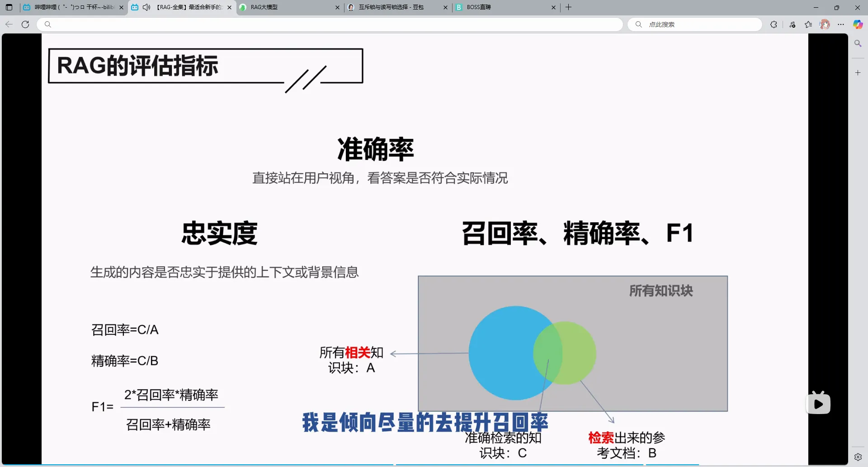Image resolution: width=868 pixels, height=467 pixels.
Task: Click the tab actions icon at top-left
Action: (9, 7)
